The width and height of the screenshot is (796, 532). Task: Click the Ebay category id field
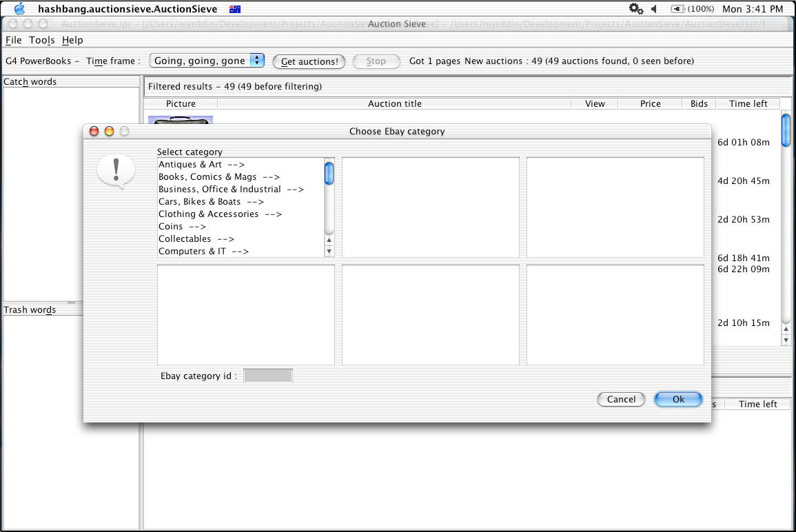pos(268,376)
